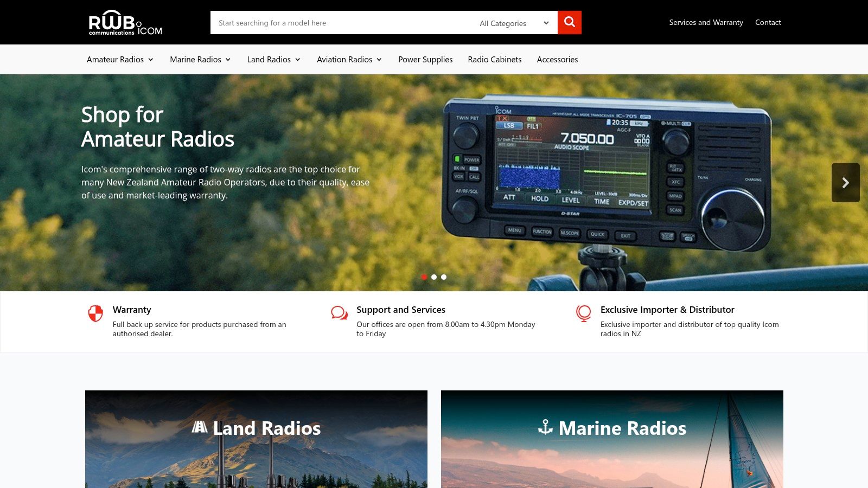Click the Exclusive Importer & Distributor heading
The width and height of the screenshot is (868, 488).
click(667, 310)
